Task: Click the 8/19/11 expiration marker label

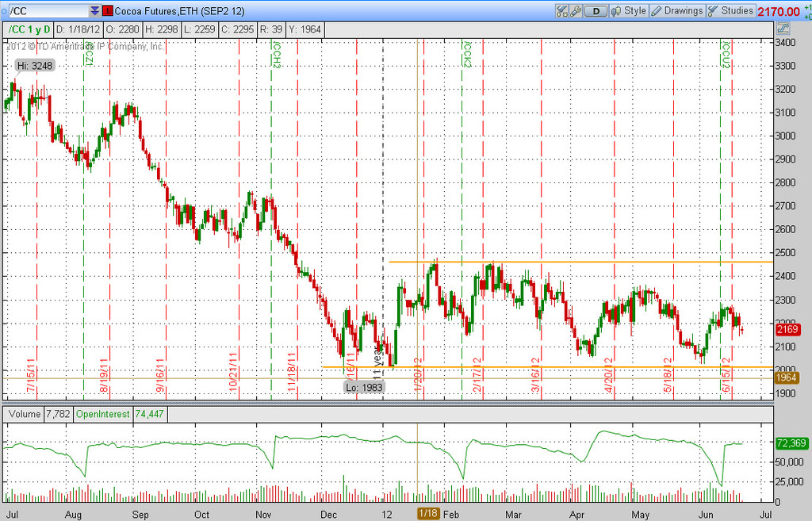Action: tap(103, 375)
